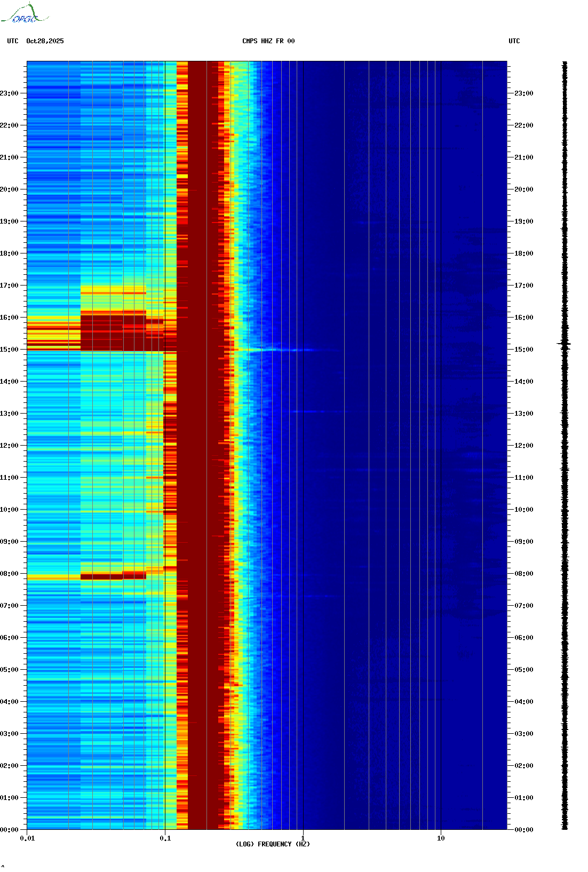Click the UTC label at top left
Image resolution: width=588 pixels, height=872 pixels.
pos(13,41)
